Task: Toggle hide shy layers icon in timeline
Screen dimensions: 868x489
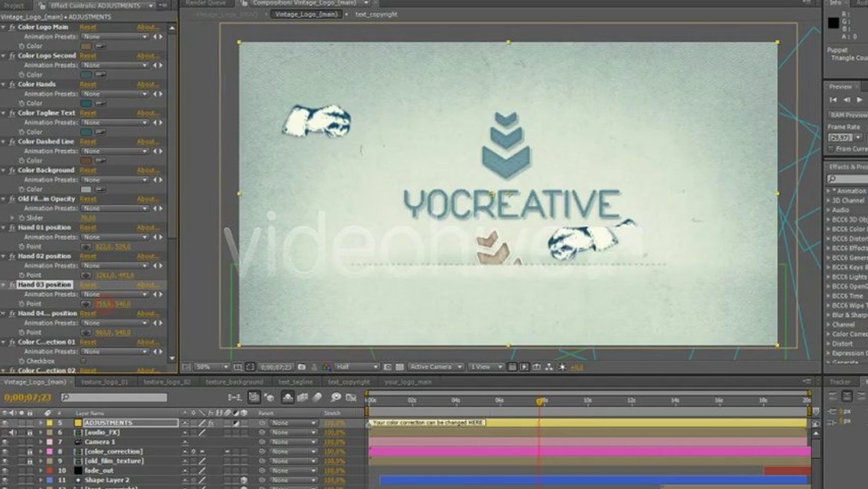Action: (x=287, y=397)
